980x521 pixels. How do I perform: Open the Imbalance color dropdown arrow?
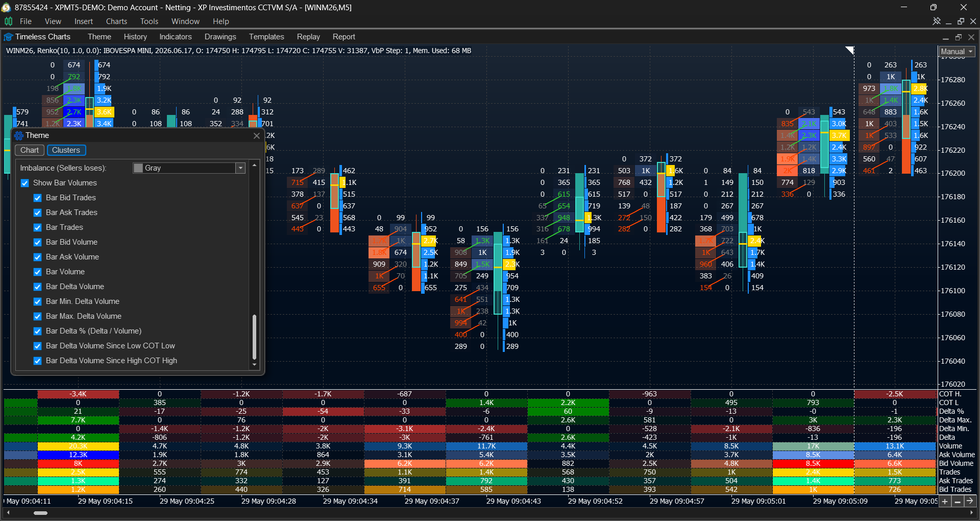coord(240,168)
